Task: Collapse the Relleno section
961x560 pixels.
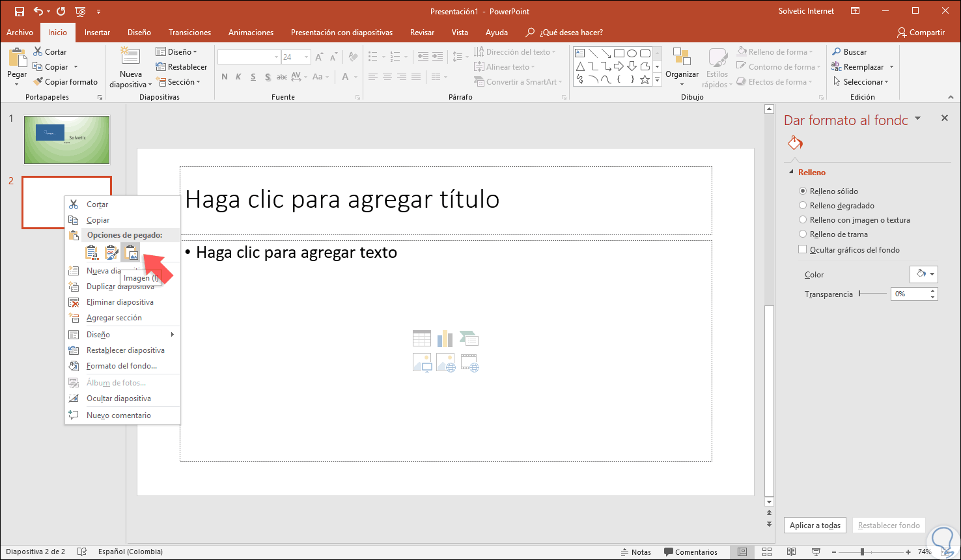Action: pos(792,173)
